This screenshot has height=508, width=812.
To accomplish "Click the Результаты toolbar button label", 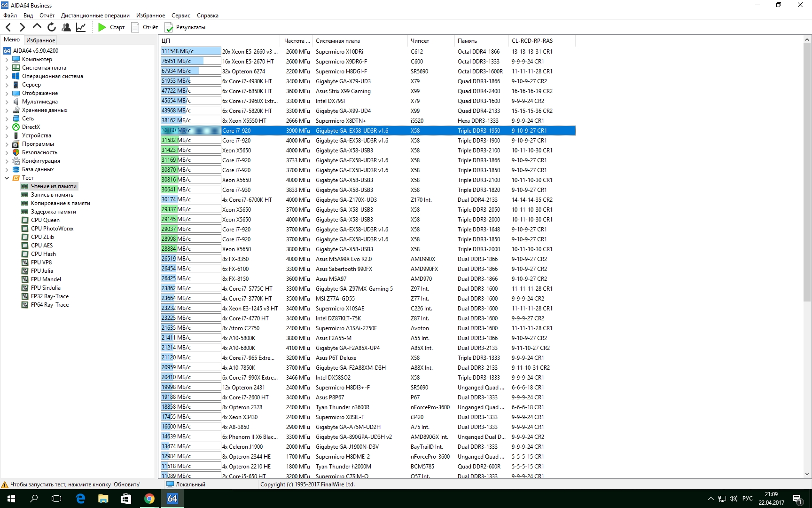I will (191, 27).
